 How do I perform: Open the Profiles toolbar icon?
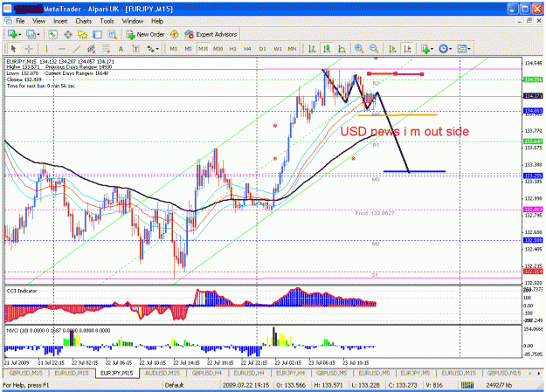click(x=31, y=34)
